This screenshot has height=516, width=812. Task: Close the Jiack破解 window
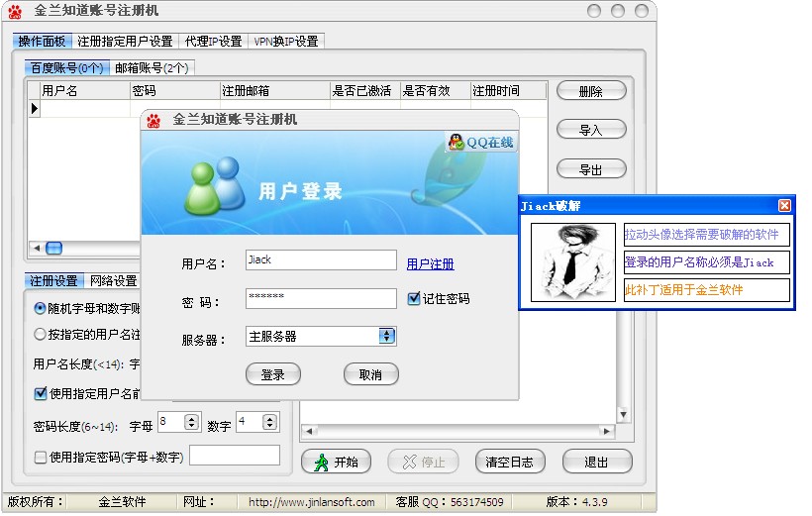coord(784,206)
